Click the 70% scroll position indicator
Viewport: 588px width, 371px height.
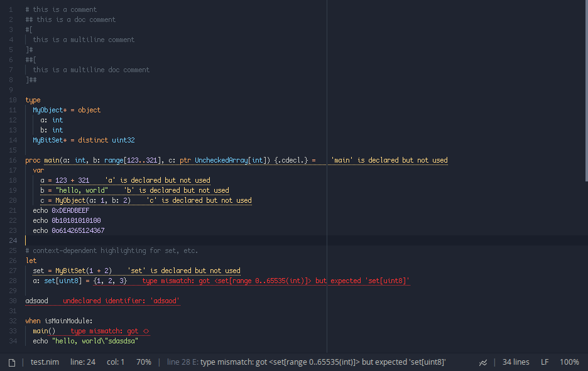(x=143, y=362)
